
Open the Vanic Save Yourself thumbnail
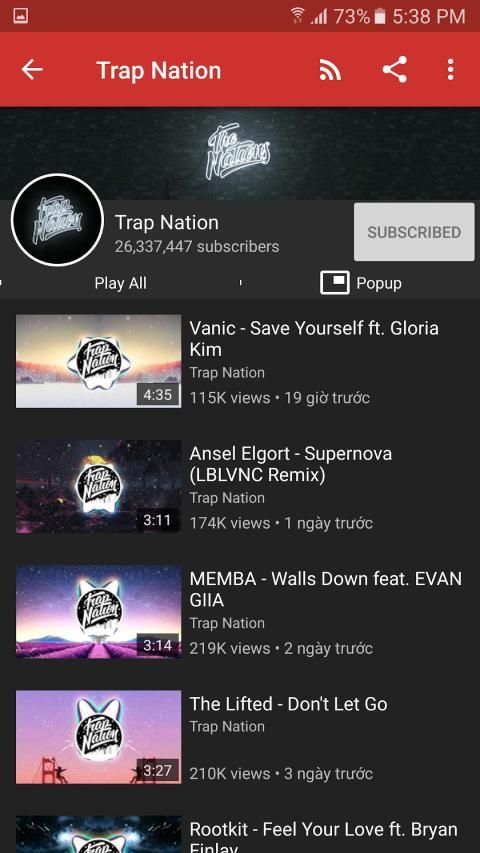99,361
